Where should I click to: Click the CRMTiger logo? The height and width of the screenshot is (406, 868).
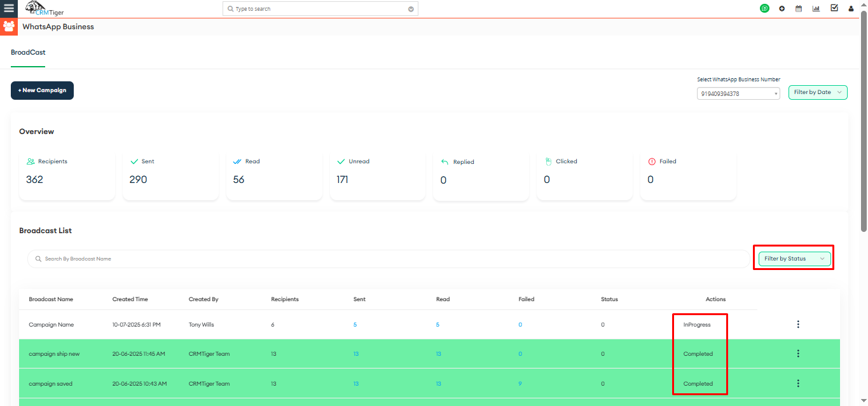pyautogui.click(x=44, y=9)
